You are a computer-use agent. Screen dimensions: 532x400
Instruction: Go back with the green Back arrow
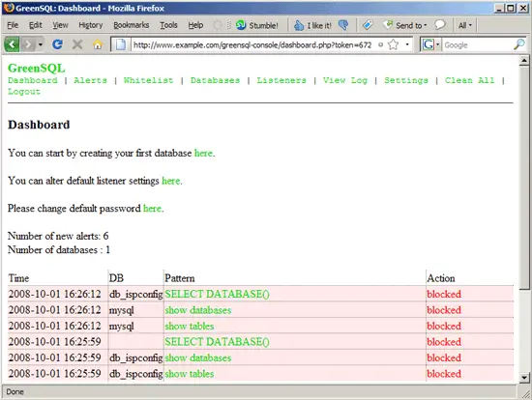(12, 44)
